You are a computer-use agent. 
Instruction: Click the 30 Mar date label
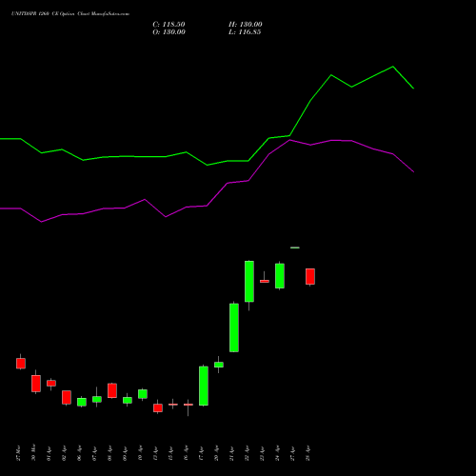(x=33, y=452)
